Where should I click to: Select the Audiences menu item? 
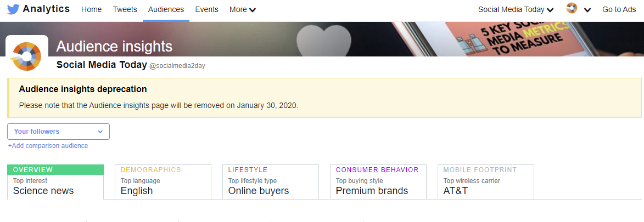click(166, 9)
